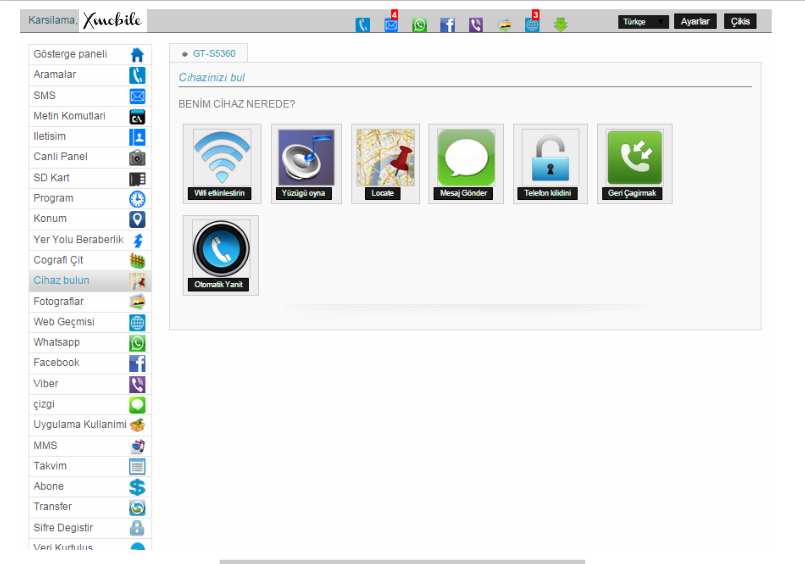Click the horizontal scrollbar at the bottom
The width and height of the screenshot is (805, 564).
(x=402, y=561)
